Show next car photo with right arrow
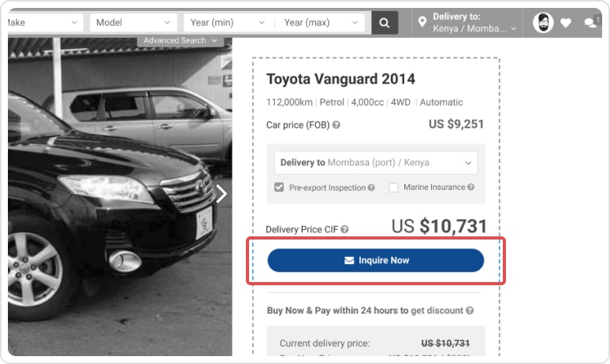 coord(221,194)
